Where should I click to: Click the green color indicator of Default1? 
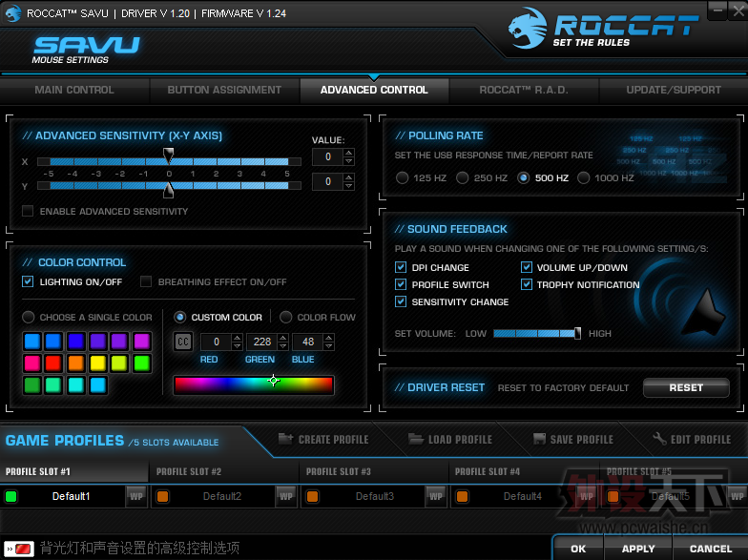click(x=11, y=496)
